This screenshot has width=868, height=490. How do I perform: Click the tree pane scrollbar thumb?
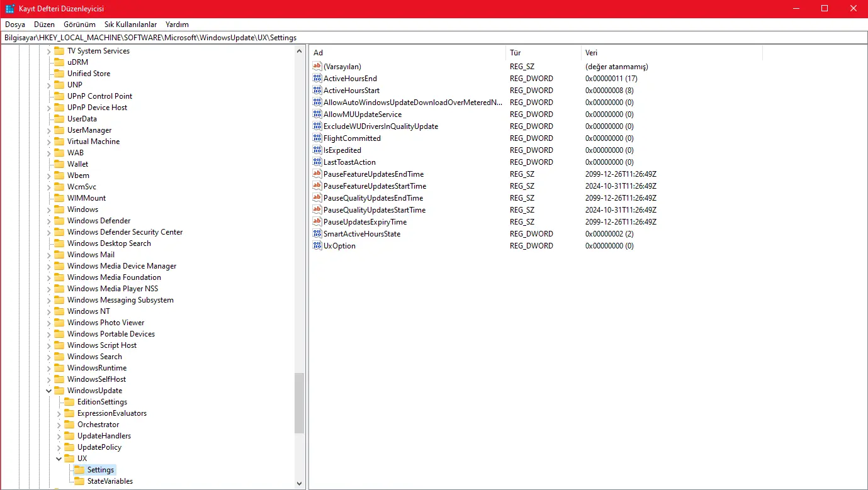[300, 403]
